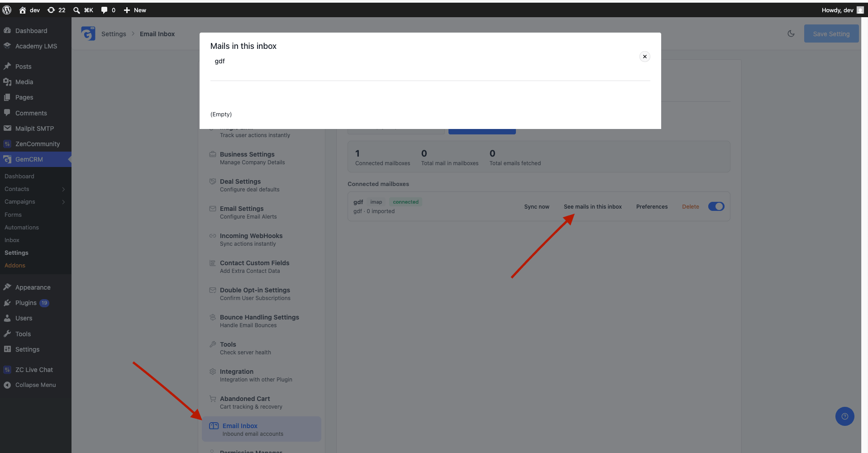Screen dimensions: 868x453
Task: Open the dev site home icon
Action: coord(23,10)
